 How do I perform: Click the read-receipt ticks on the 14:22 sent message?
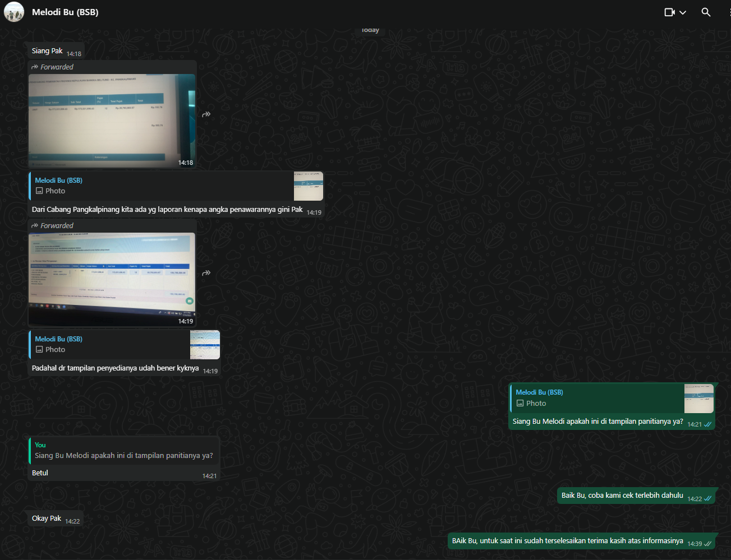[x=708, y=498]
